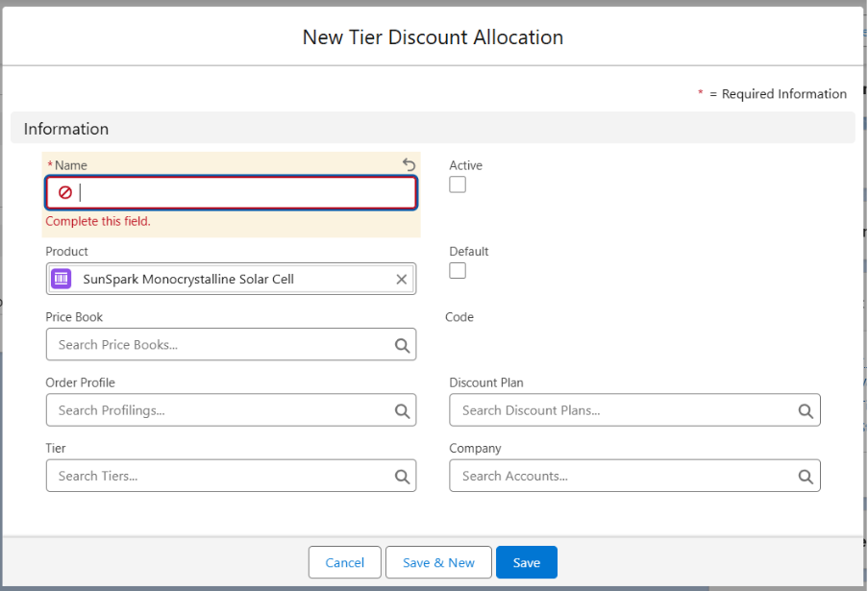
Task: Open the Search Price Books lookup
Action: tap(221, 345)
